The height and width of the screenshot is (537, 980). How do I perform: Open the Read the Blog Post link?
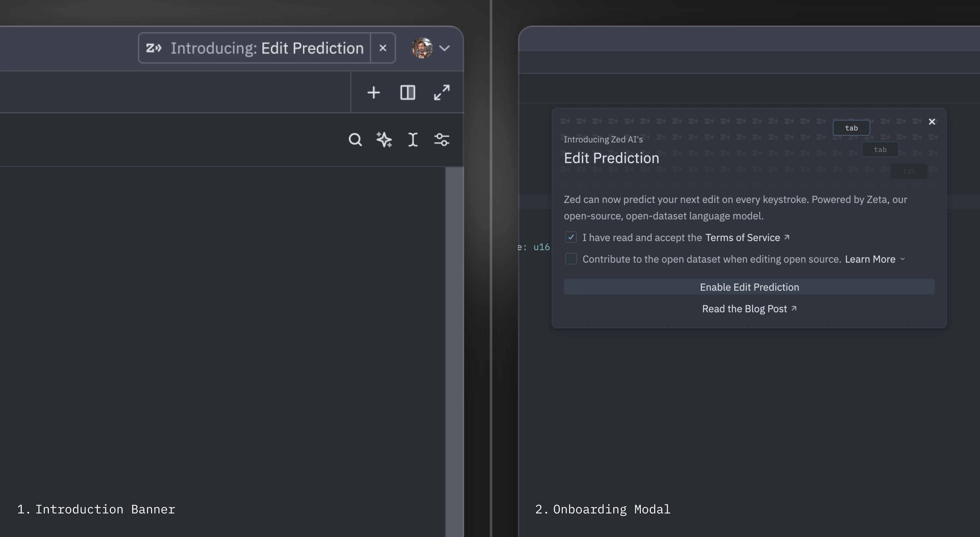point(749,309)
